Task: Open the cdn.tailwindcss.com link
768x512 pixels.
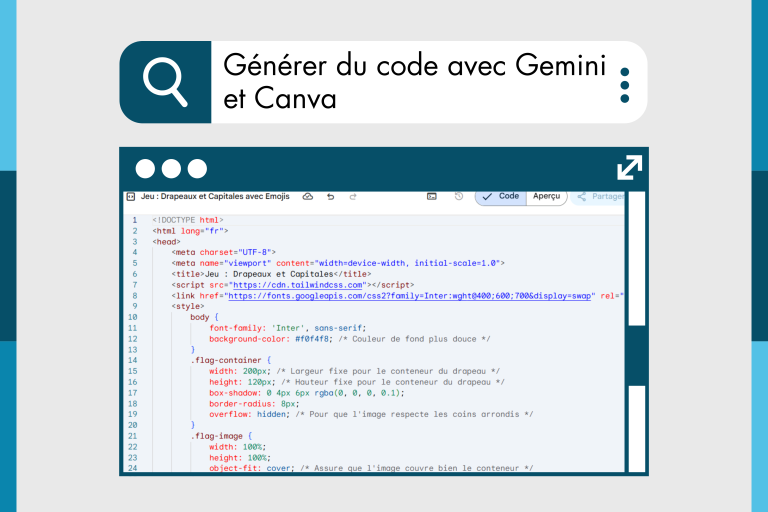Action: [298, 285]
